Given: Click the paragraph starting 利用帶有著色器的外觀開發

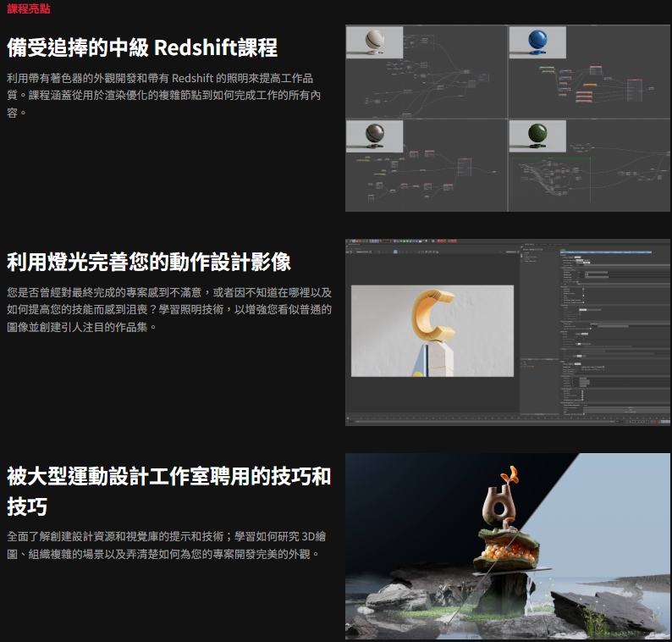Looking at the screenshot, I should 163,95.
